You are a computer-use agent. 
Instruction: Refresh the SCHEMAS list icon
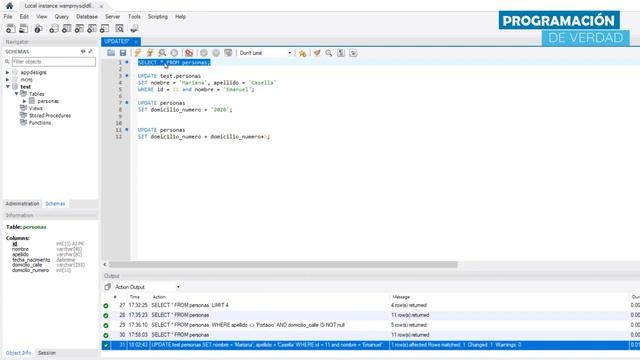pos(83,51)
